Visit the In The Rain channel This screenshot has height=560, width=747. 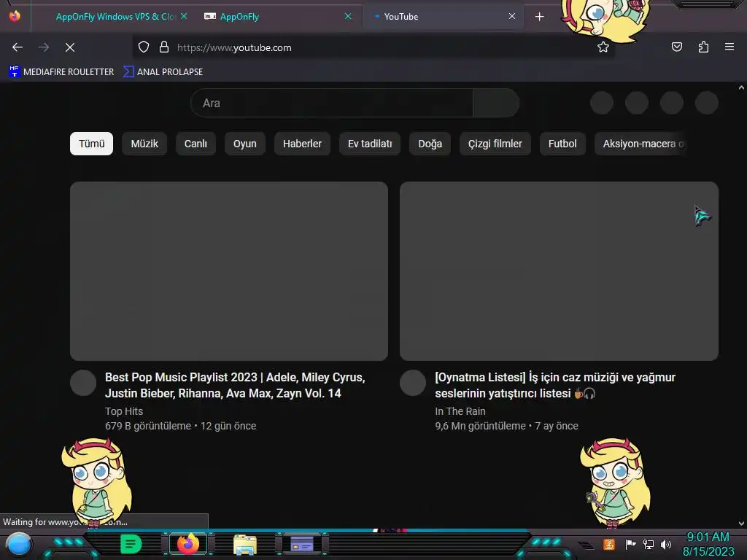click(460, 411)
